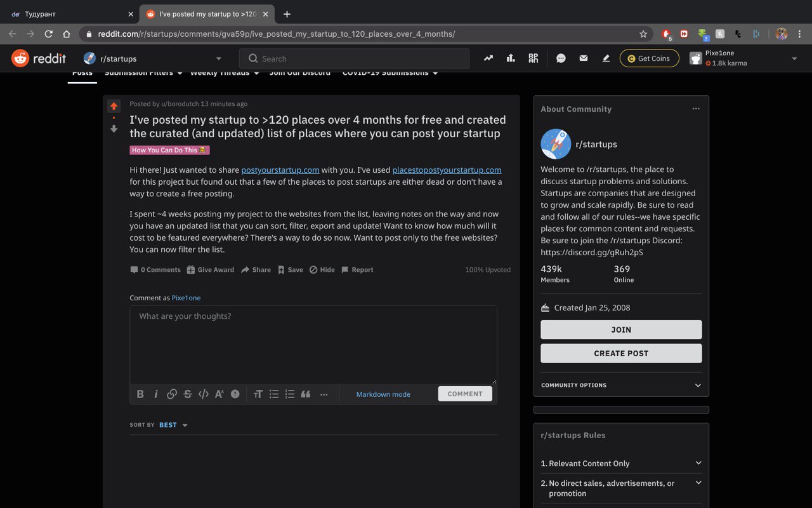The width and height of the screenshot is (812, 508).
Task: Join the r/startups community
Action: pyautogui.click(x=621, y=330)
